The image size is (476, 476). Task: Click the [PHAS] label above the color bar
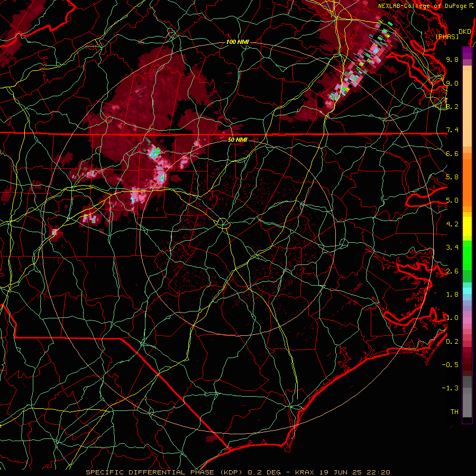(447, 36)
